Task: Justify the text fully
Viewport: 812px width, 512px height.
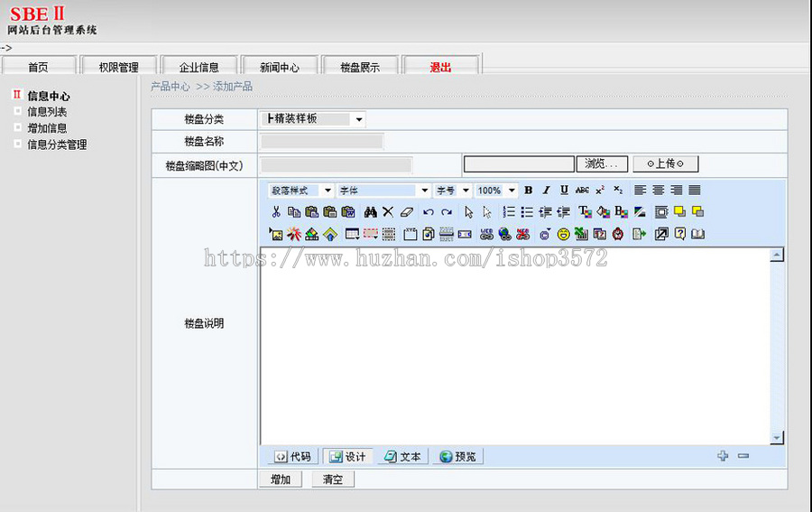Action: (x=695, y=191)
